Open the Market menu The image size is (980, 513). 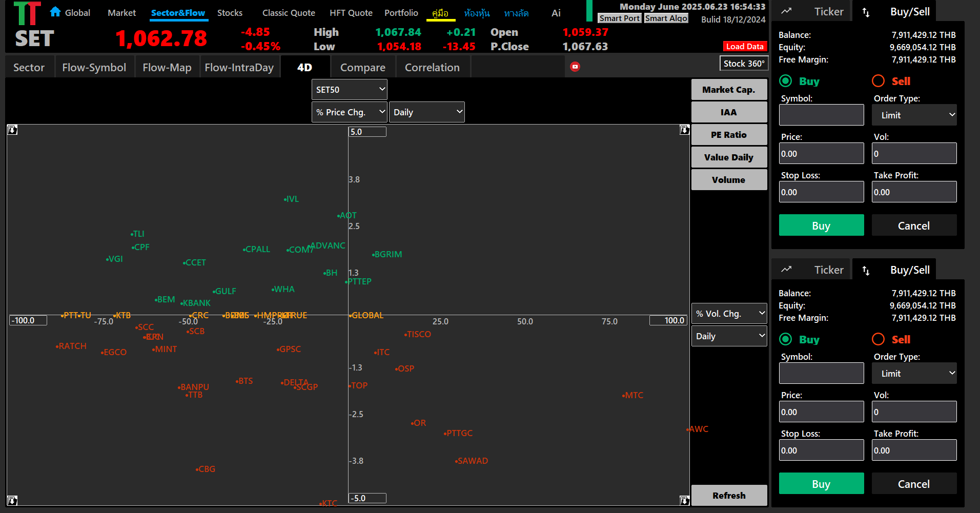[122, 13]
